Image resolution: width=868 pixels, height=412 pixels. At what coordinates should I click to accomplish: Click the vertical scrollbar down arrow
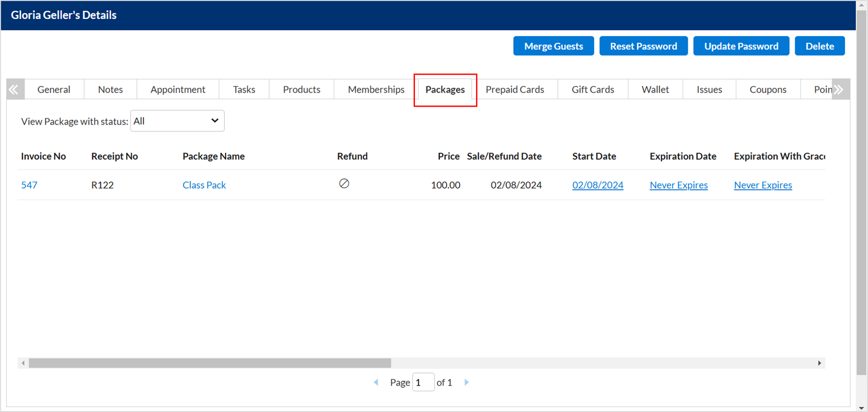click(x=862, y=408)
